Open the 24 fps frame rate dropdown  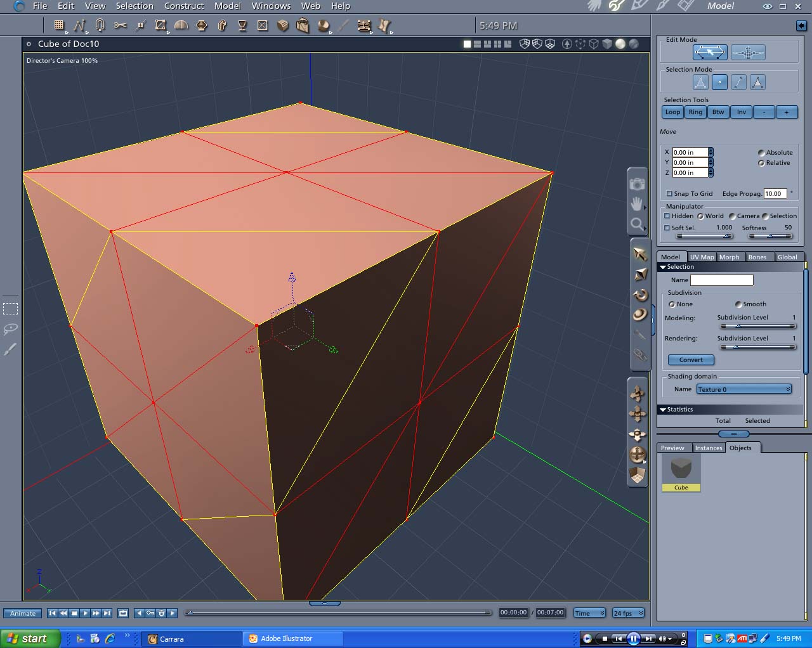click(628, 613)
